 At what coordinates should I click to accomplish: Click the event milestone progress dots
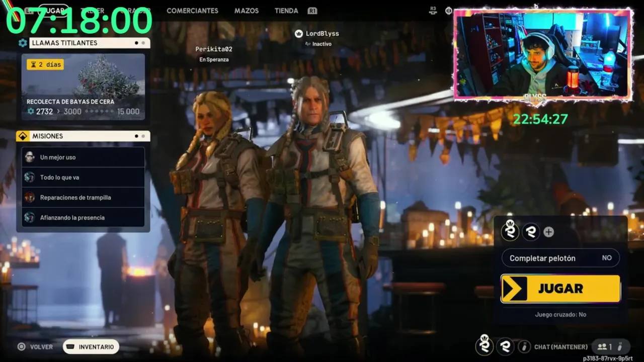point(99,112)
